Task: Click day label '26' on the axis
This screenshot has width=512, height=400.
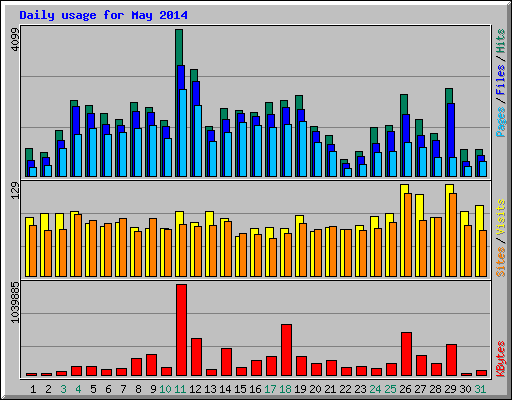Action: click(405, 389)
